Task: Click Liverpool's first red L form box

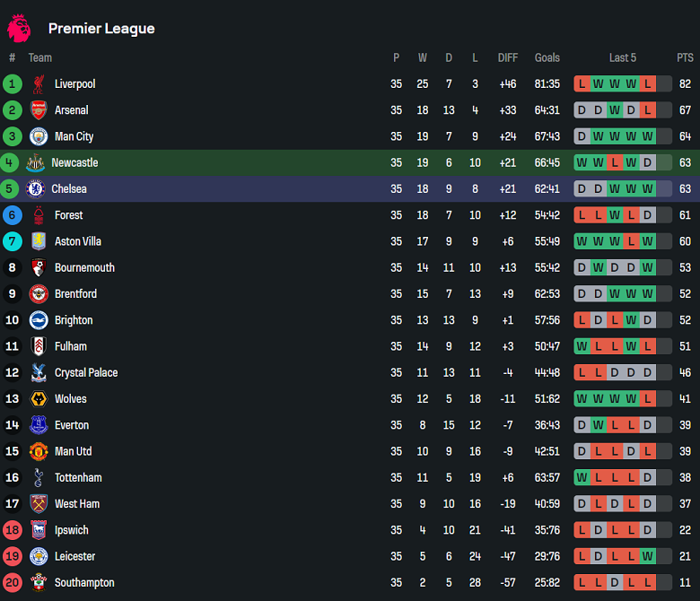Action: pos(582,84)
